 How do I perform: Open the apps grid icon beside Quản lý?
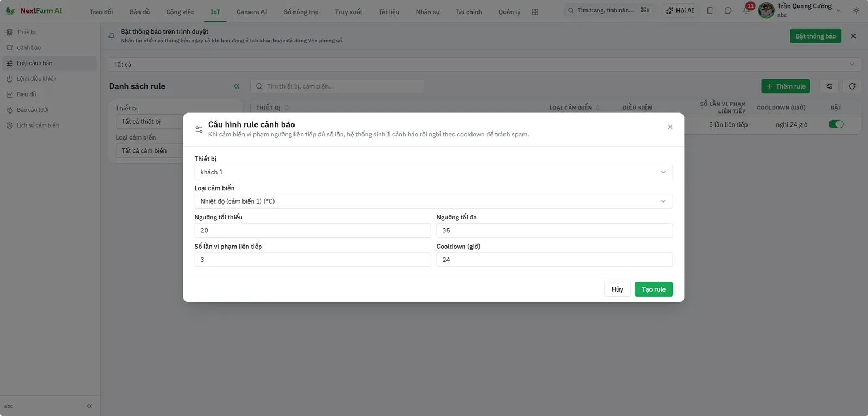click(x=535, y=12)
